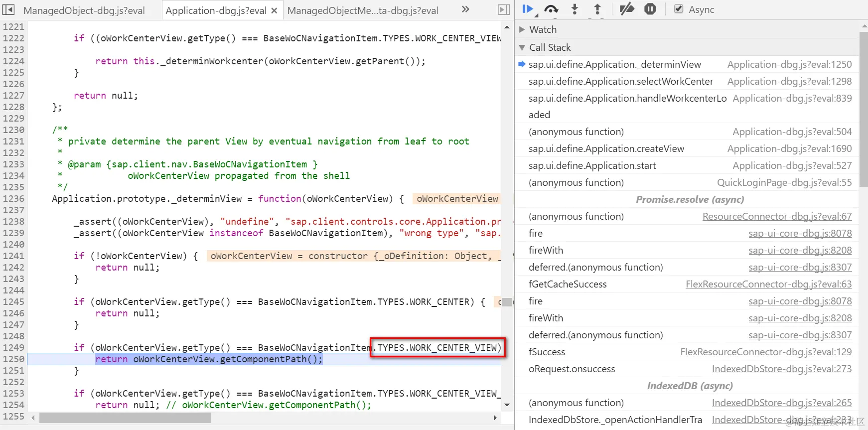Open ManagedObjectMe...ta-dbg.js?eval tab

tap(363, 10)
